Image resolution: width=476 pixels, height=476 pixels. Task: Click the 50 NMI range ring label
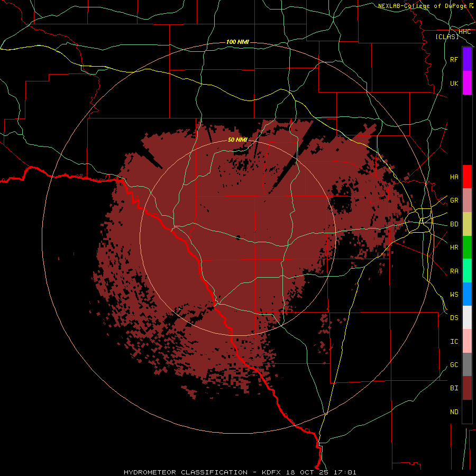pos(237,140)
